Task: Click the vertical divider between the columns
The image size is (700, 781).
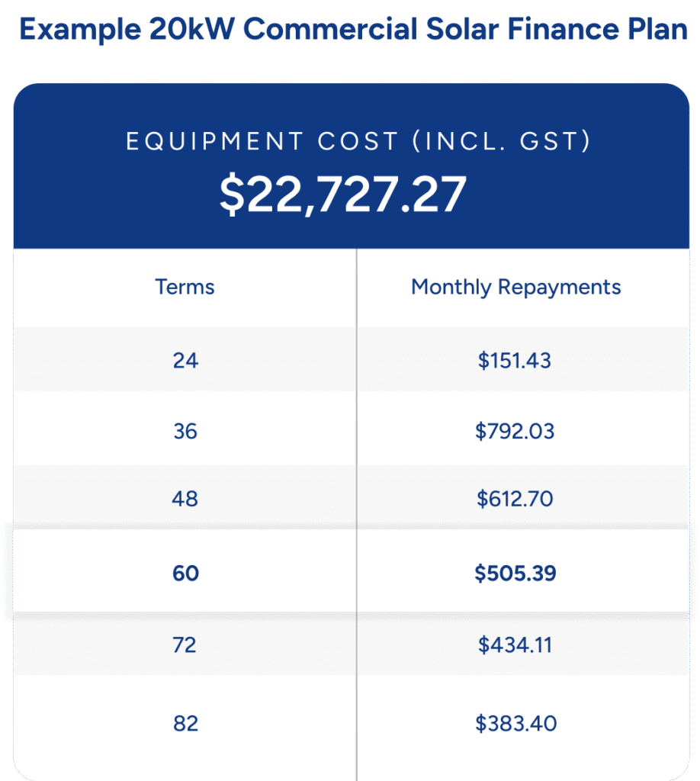Action: [x=356, y=458]
